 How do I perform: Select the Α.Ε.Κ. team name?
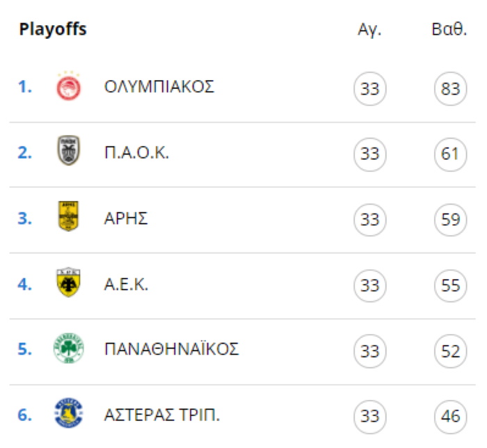click(126, 285)
